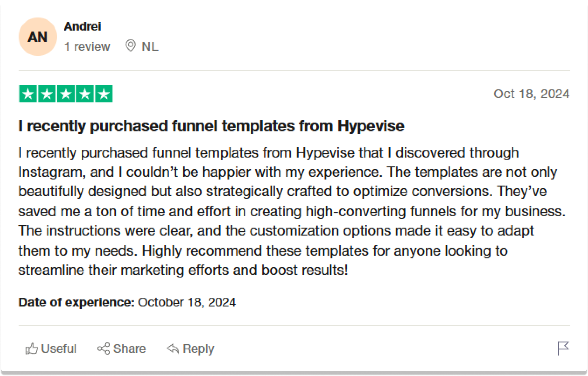The height and width of the screenshot is (376, 588).
Task: Click the first green rating star
Action: 28,94
